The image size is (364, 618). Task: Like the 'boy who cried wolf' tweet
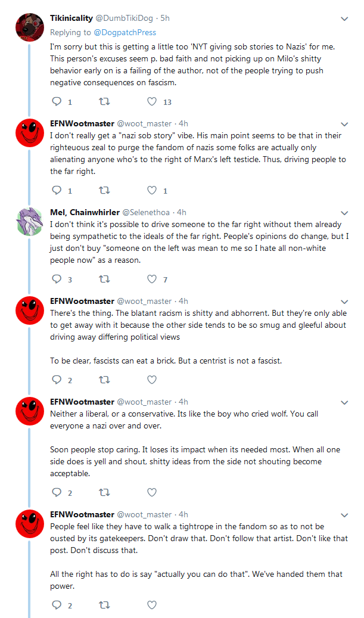click(x=152, y=492)
